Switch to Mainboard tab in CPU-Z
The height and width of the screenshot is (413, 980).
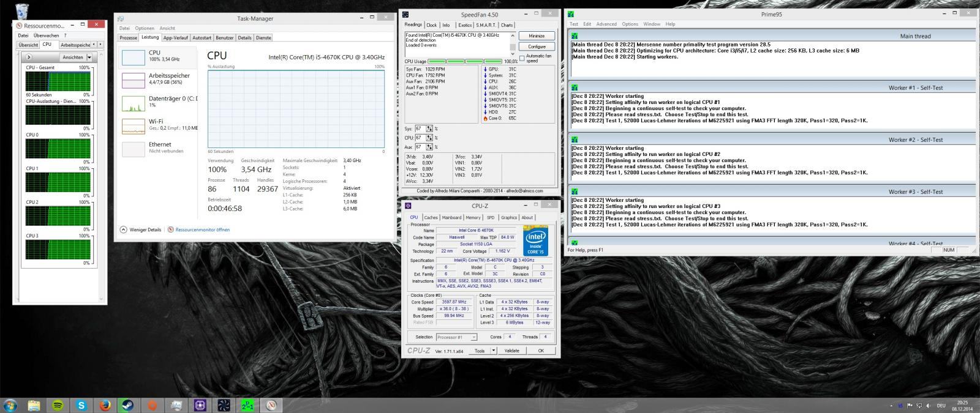[451, 217]
